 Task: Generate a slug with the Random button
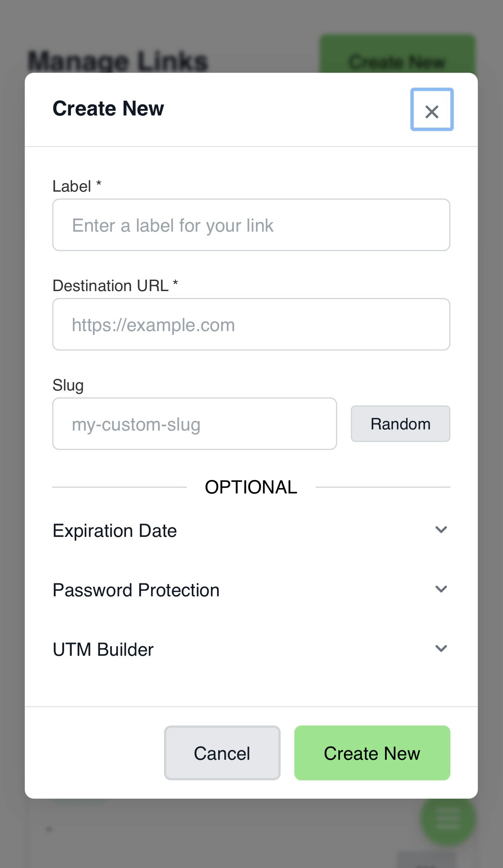pos(400,424)
